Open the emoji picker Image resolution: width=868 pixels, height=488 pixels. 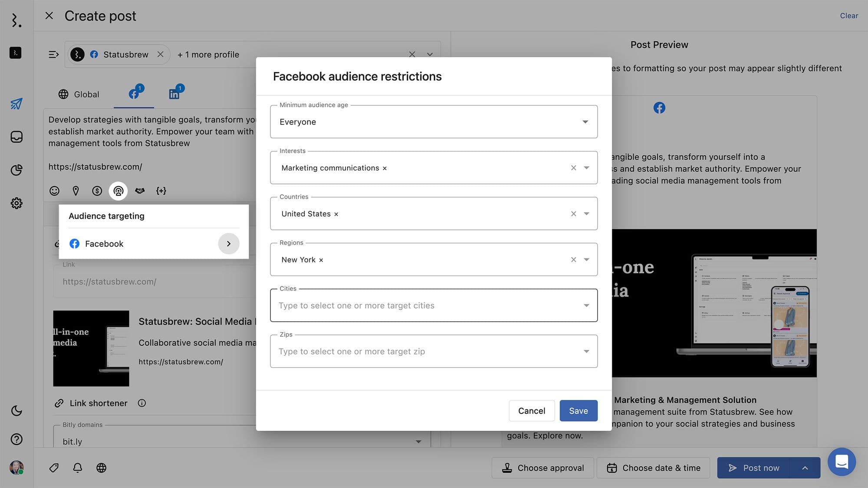54,191
